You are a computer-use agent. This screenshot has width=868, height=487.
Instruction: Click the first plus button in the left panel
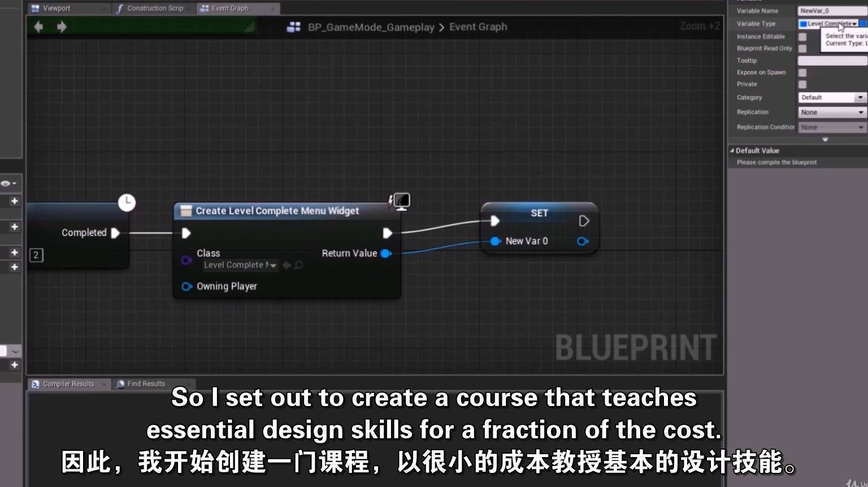15,201
